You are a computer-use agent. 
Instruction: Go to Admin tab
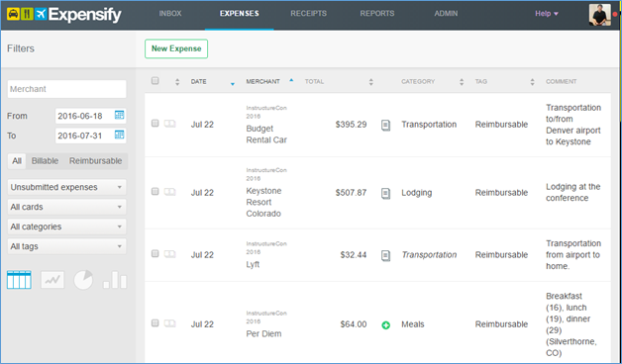(x=446, y=14)
